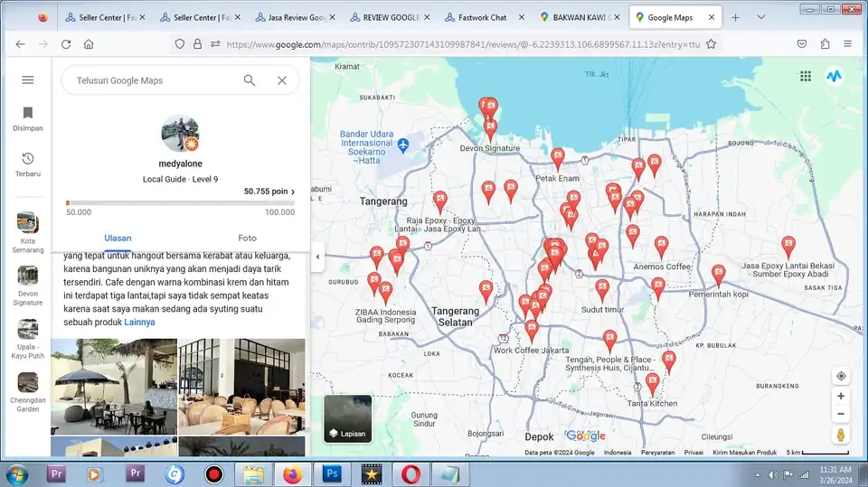Click the Sudut timur map pin
This screenshot has width=868, height=487.
[602, 290]
